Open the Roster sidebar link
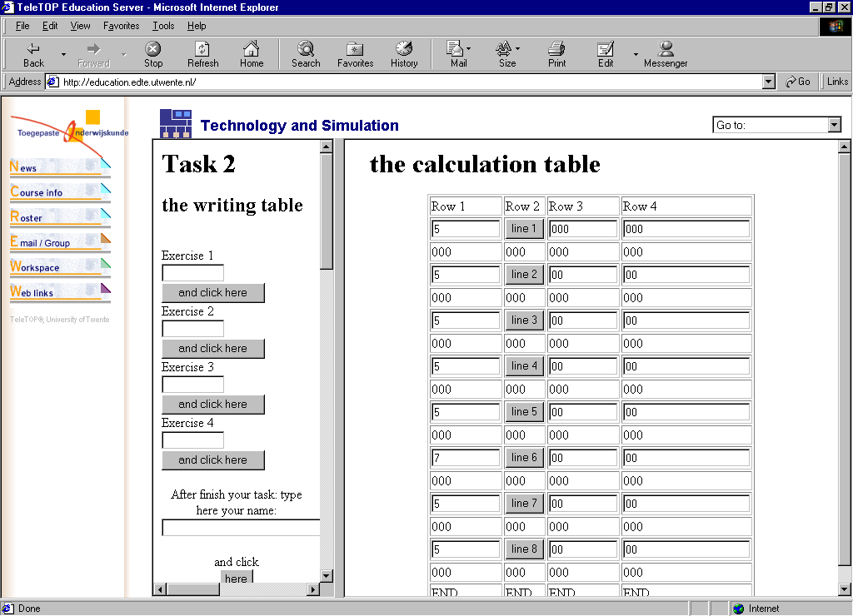Image resolution: width=853 pixels, height=616 pixels. [x=60, y=216]
